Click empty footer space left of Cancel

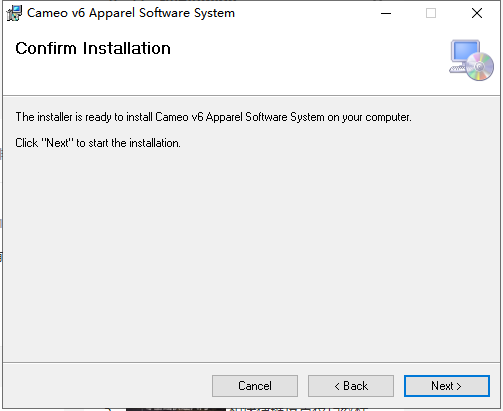(107, 386)
